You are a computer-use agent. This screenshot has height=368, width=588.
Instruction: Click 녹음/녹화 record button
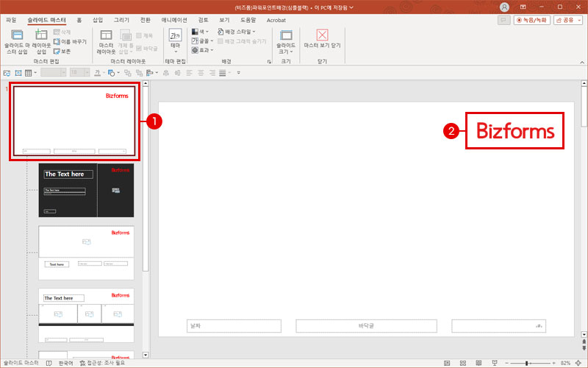click(531, 20)
